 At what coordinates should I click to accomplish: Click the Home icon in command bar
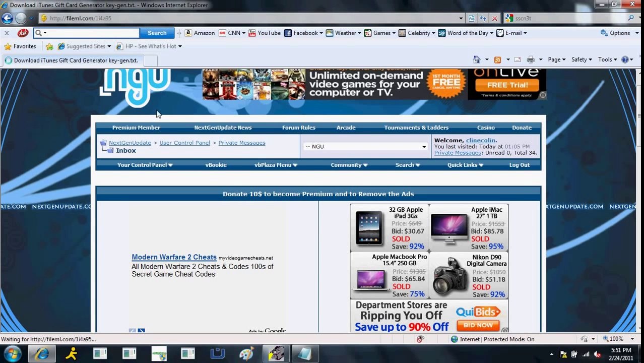477,59
